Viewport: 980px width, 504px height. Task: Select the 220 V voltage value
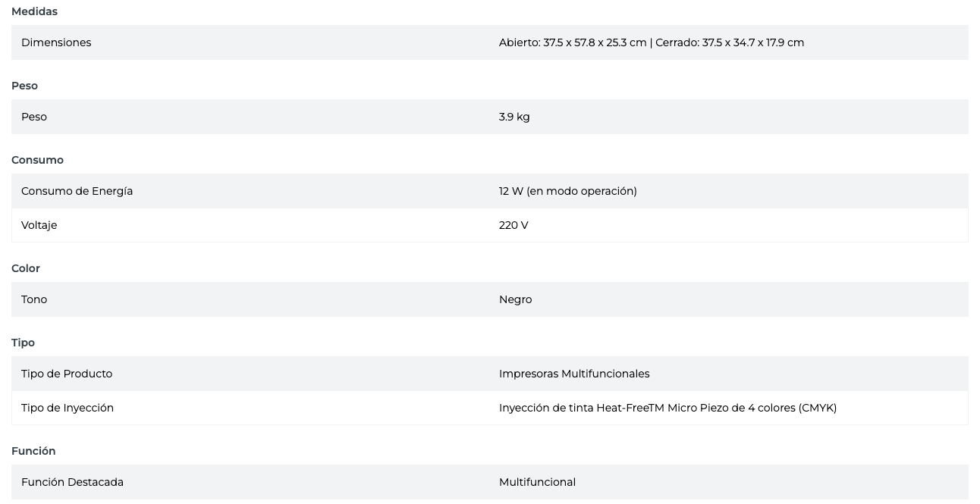point(514,225)
